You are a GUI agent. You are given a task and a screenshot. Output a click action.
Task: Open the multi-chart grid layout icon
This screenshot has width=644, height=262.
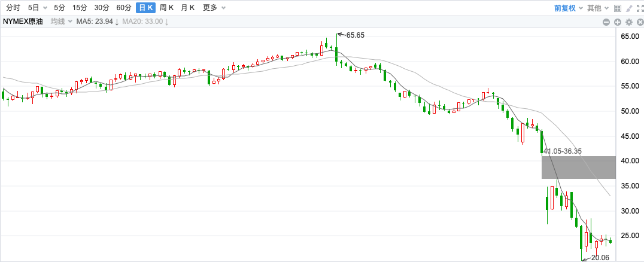617,8
